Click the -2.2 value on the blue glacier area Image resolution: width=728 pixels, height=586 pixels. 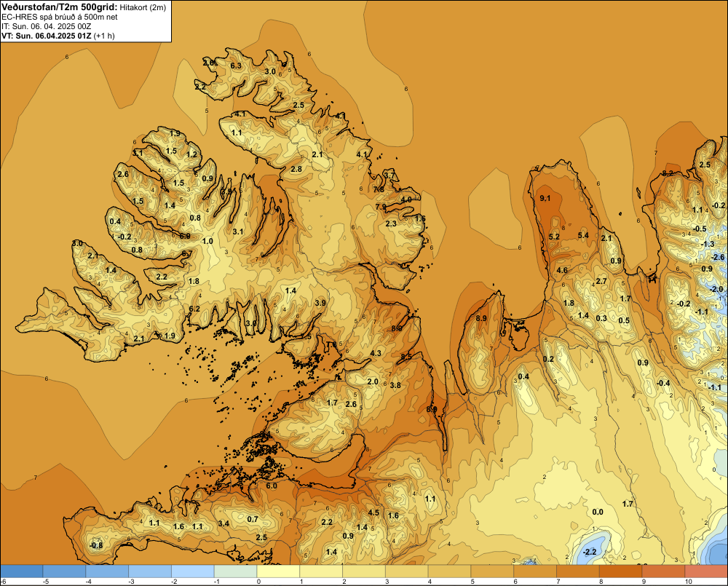pyautogui.click(x=590, y=552)
